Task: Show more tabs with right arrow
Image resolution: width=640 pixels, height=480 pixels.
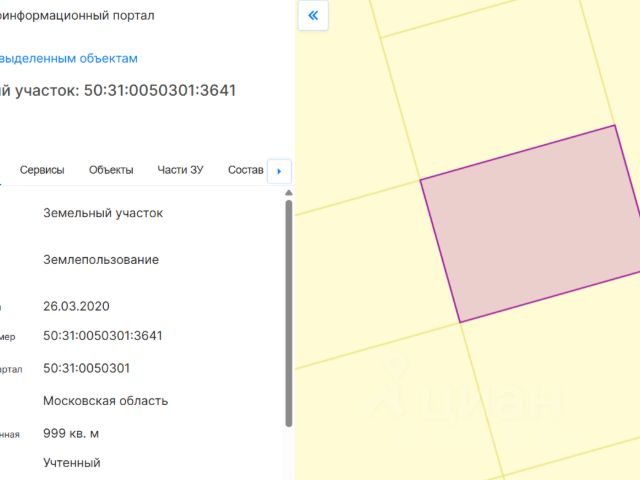Action: (279, 171)
